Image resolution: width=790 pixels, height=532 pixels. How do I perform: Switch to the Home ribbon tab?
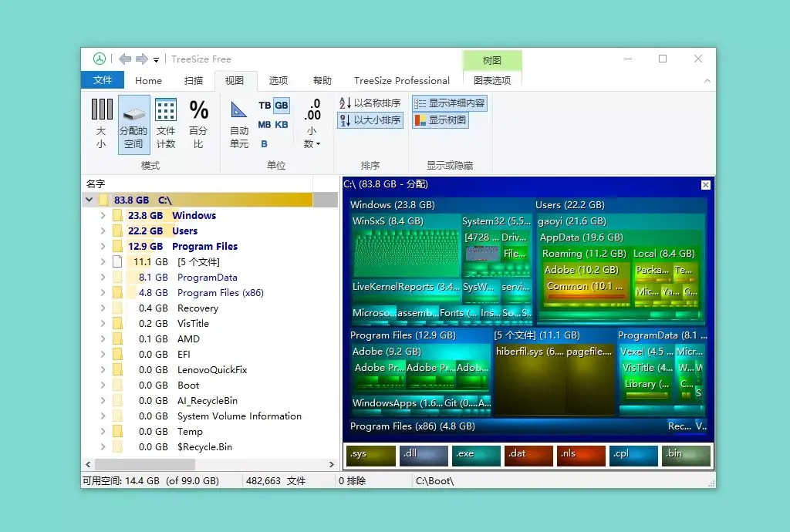click(148, 80)
